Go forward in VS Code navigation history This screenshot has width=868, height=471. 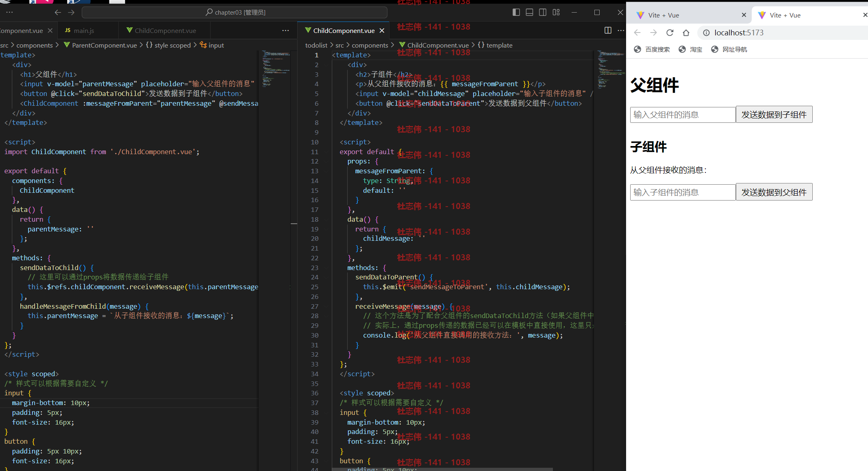click(71, 13)
